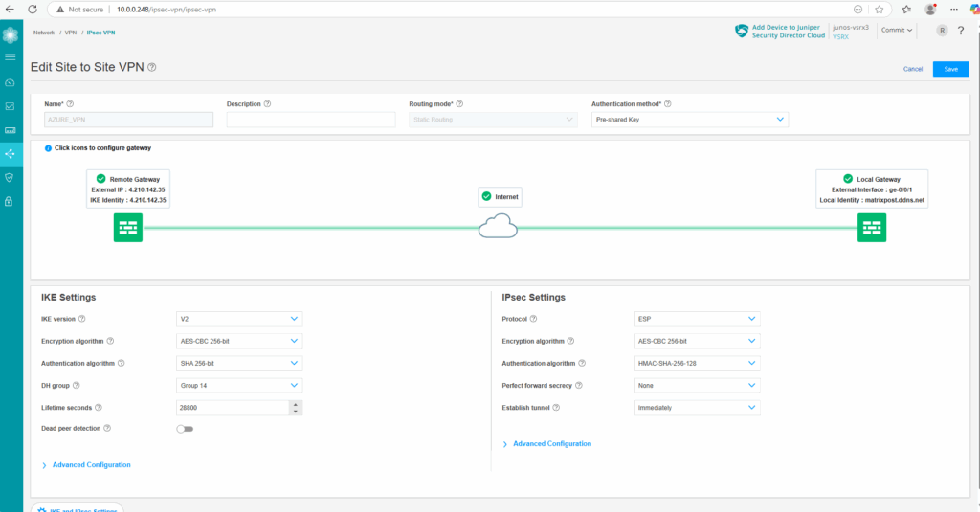Click the IPsec VPN breadcrumb
Viewport: 980px width, 512px height.
100,33
